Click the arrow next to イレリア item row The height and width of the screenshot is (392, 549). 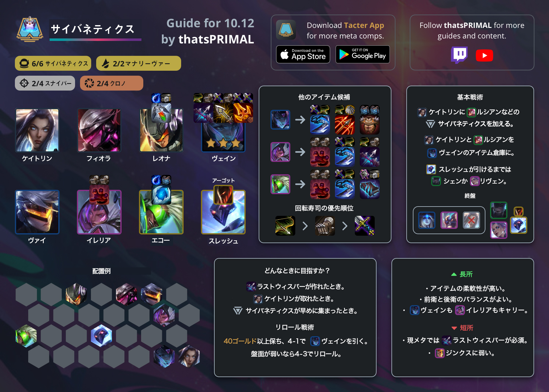tap(300, 152)
